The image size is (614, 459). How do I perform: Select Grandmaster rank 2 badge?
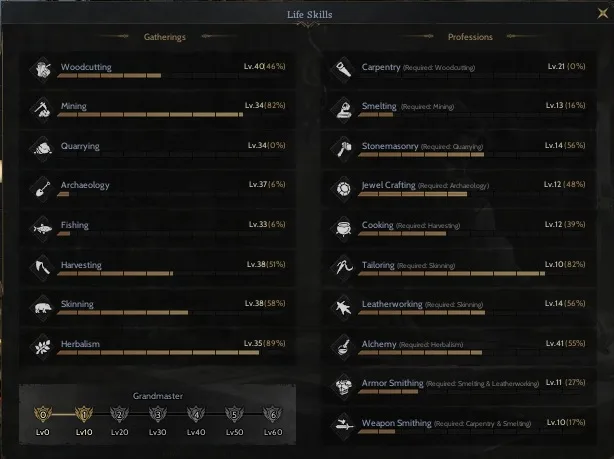point(119,414)
